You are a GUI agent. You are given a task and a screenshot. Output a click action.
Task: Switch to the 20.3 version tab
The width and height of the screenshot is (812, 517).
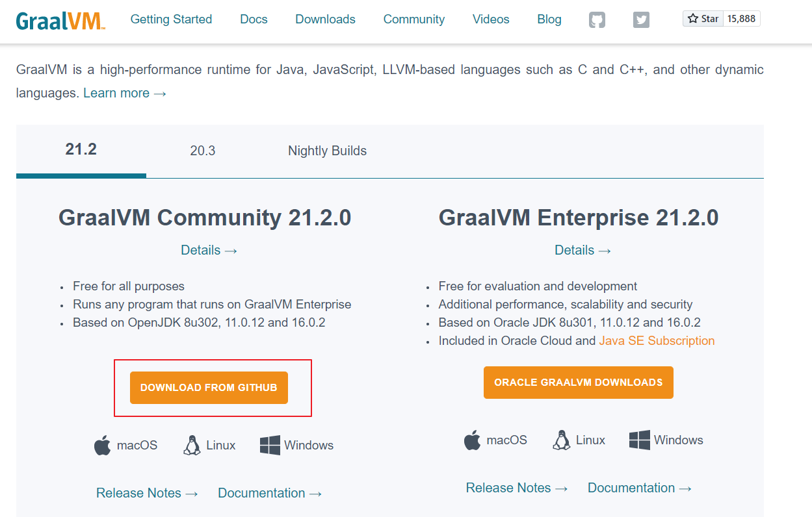tap(203, 151)
